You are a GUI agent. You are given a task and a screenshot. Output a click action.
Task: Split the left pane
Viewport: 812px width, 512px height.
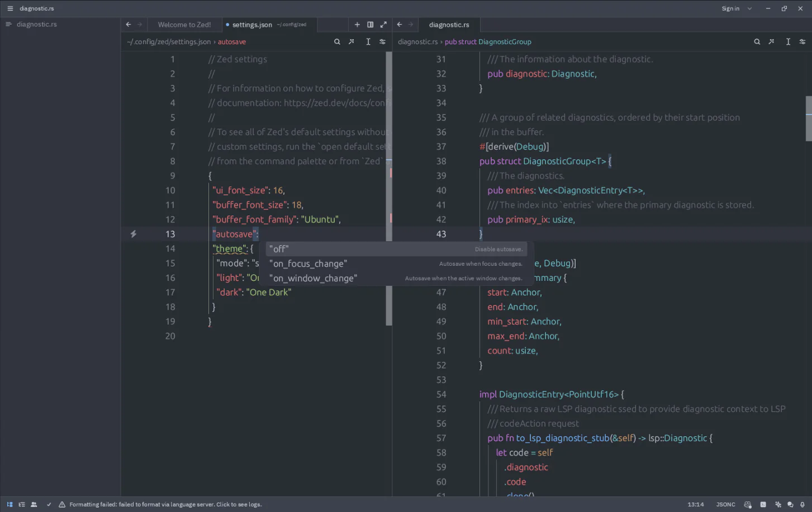(370, 25)
